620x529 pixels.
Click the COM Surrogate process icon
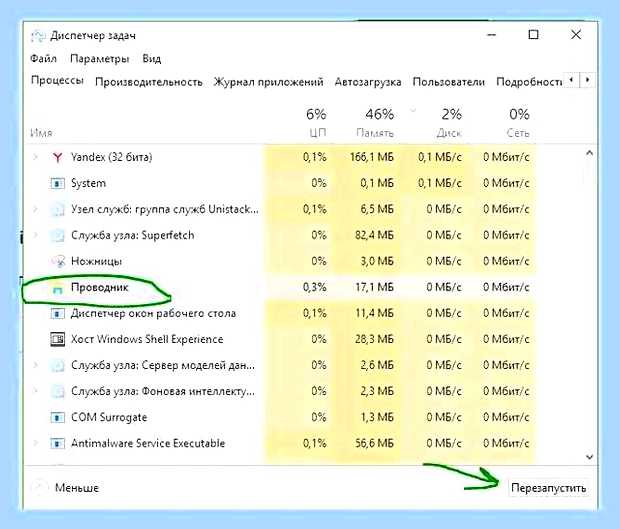pos(58,418)
